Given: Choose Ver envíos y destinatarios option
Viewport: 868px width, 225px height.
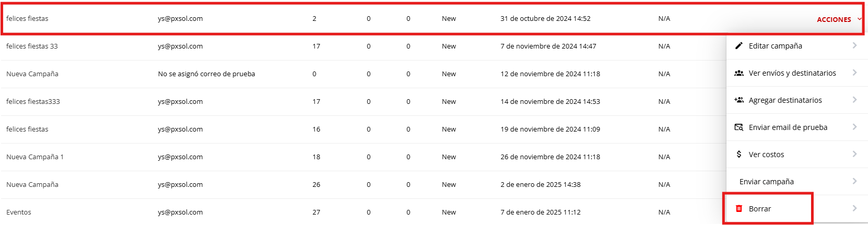Looking at the screenshot, I should pyautogui.click(x=792, y=73).
